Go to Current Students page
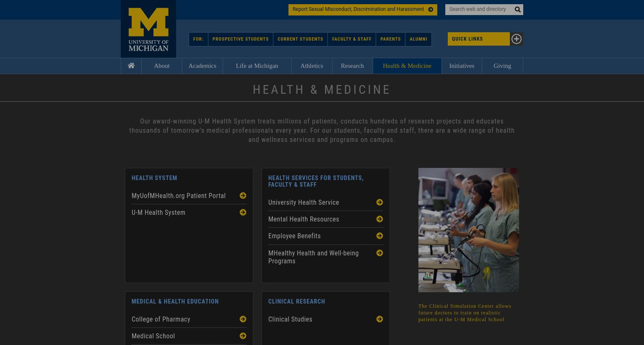 pyautogui.click(x=300, y=39)
